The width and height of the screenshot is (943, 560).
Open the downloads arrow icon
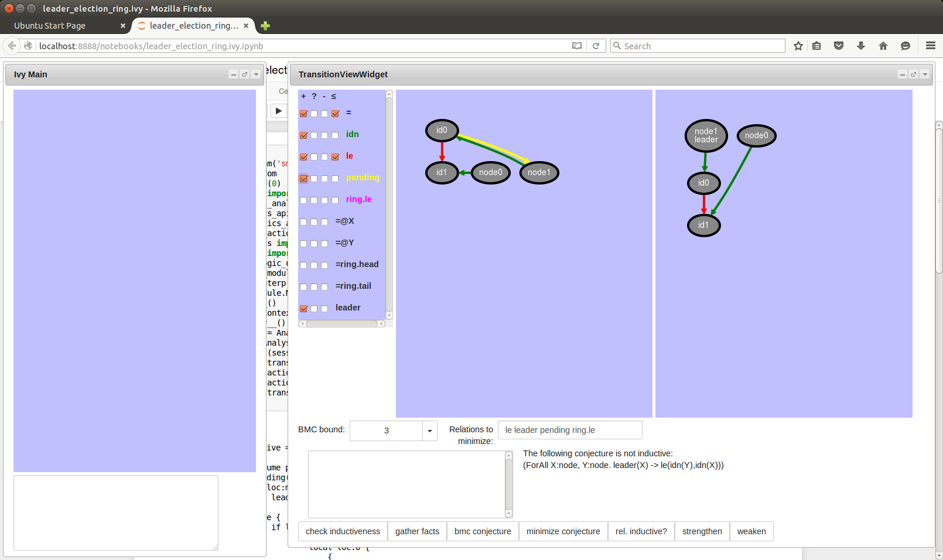pyautogui.click(x=860, y=46)
